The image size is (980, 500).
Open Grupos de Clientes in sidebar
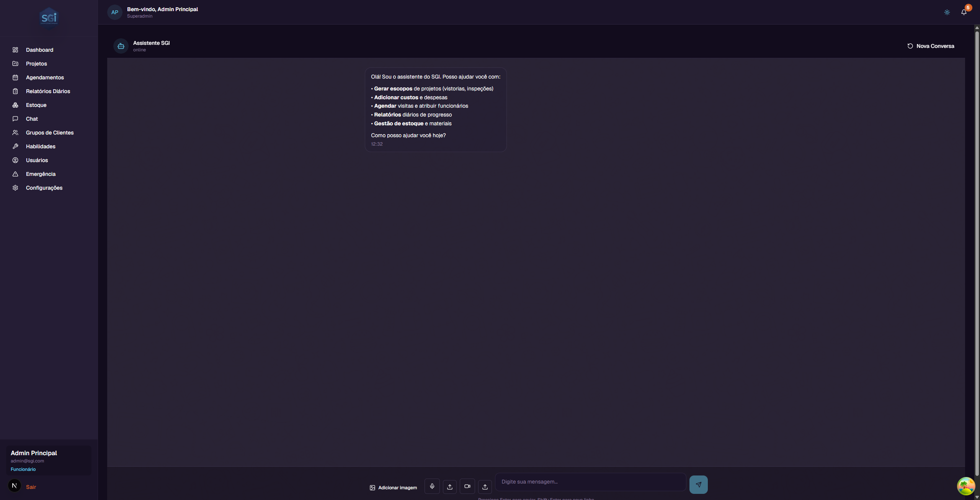coord(50,133)
